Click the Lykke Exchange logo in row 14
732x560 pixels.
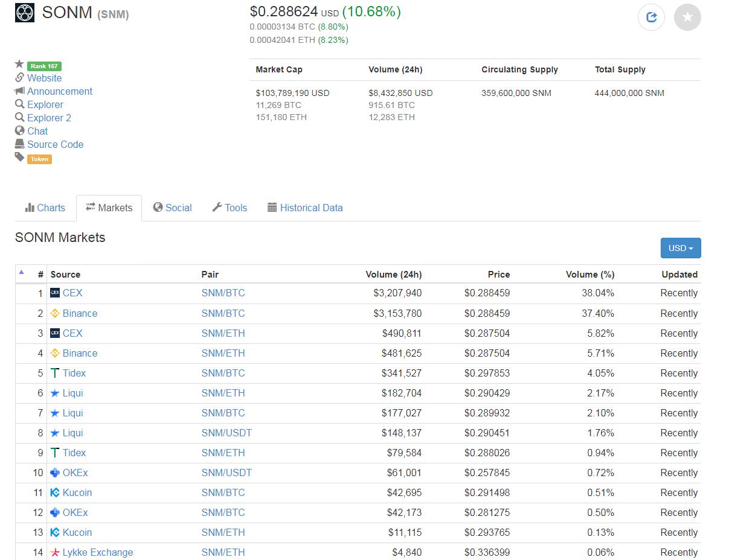click(x=55, y=552)
